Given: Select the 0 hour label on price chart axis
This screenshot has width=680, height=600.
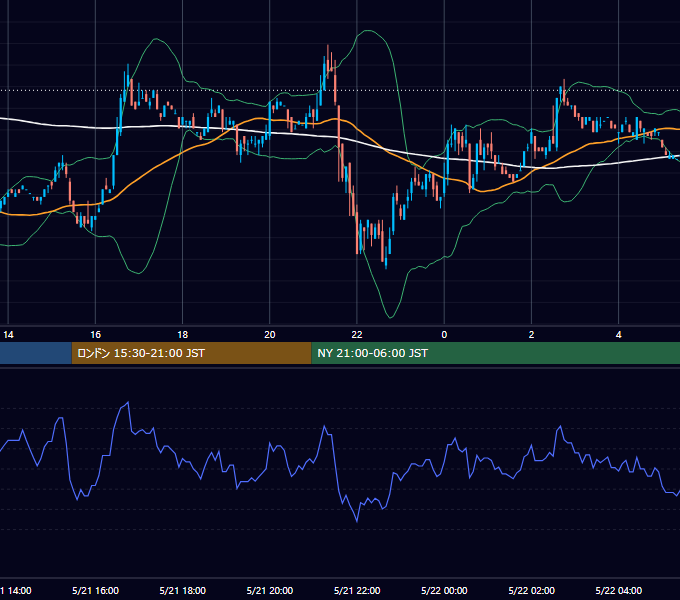Looking at the screenshot, I should coord(444,335).
